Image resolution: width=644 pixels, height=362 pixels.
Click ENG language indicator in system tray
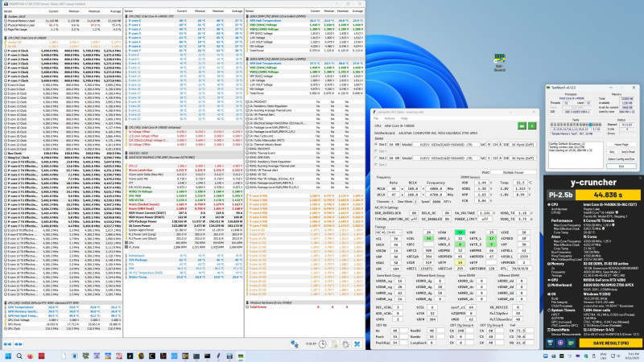(603, 356)
